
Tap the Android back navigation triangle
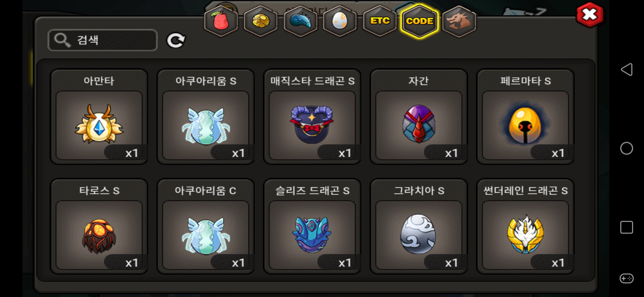627,69
